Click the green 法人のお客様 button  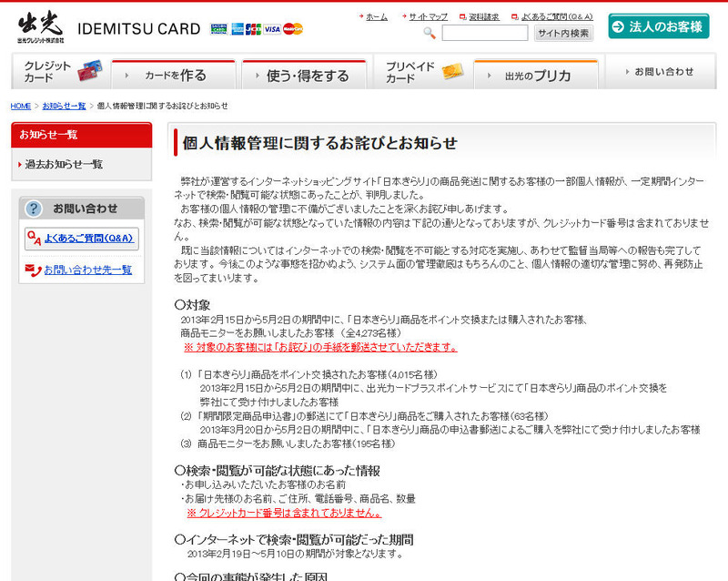658,26
